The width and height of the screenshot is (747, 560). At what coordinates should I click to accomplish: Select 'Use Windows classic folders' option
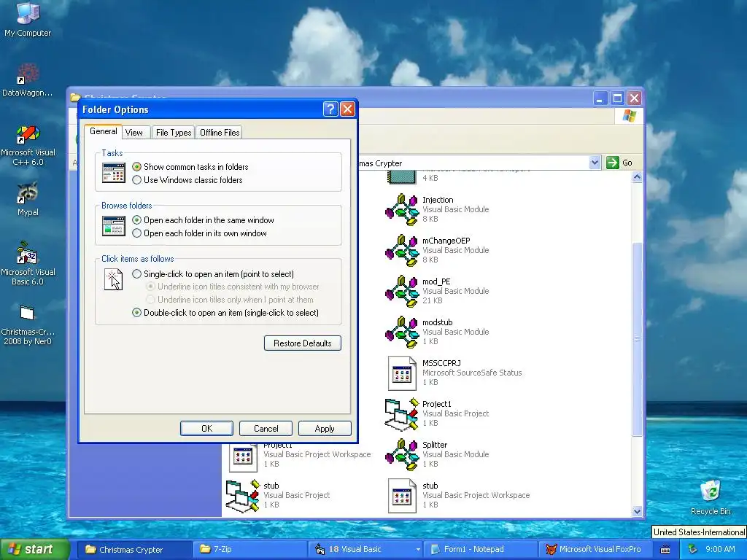pos(187,180)
